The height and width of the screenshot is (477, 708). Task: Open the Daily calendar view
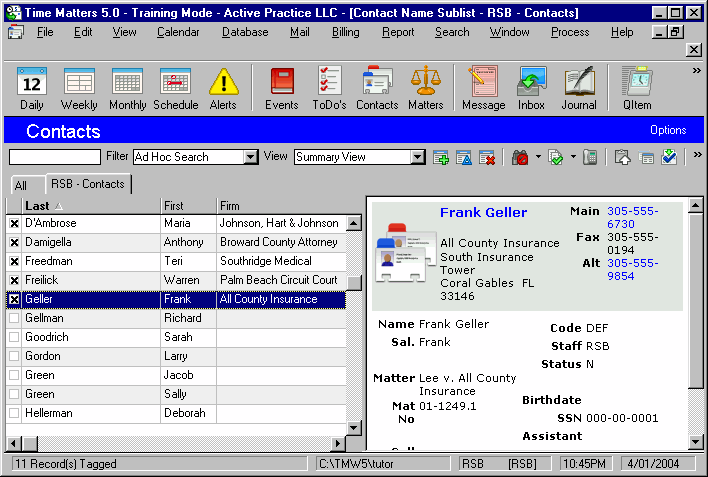coord(32,89)
